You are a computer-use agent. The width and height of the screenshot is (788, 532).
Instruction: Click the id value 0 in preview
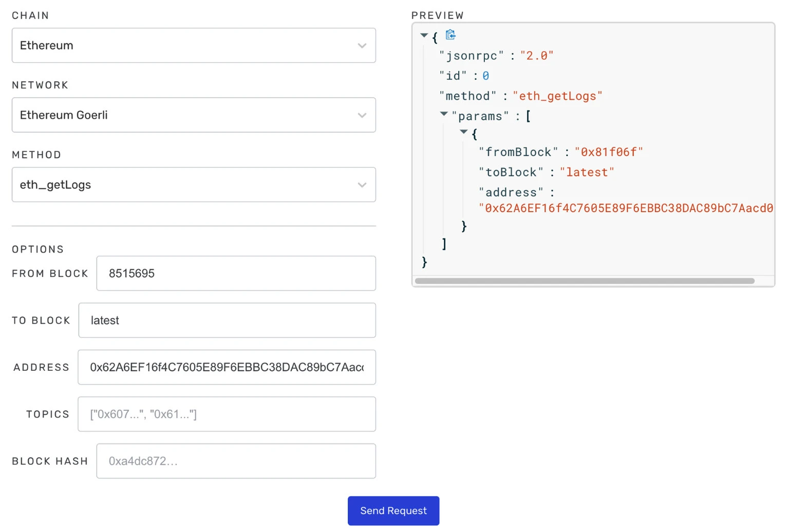tap(485, 76)
